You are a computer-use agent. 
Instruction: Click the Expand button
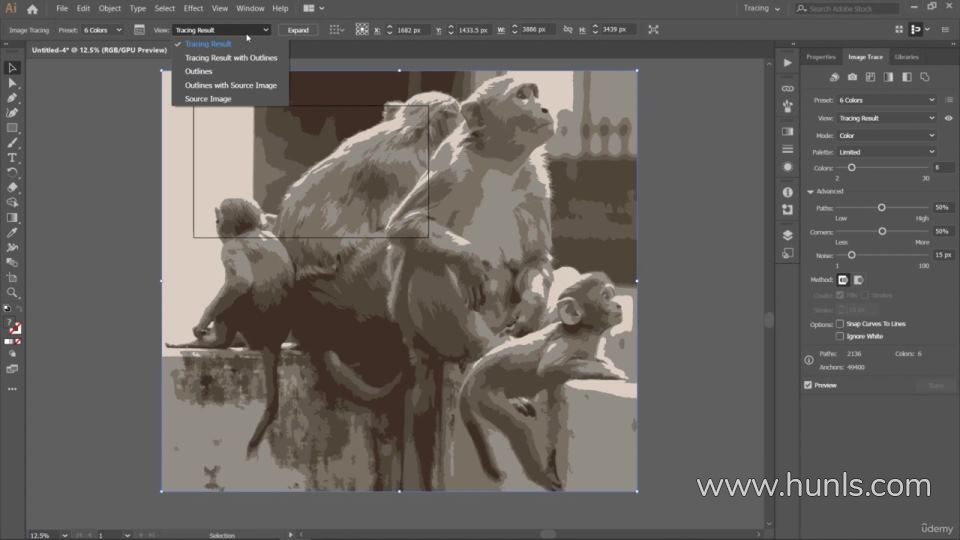[298, 30]
